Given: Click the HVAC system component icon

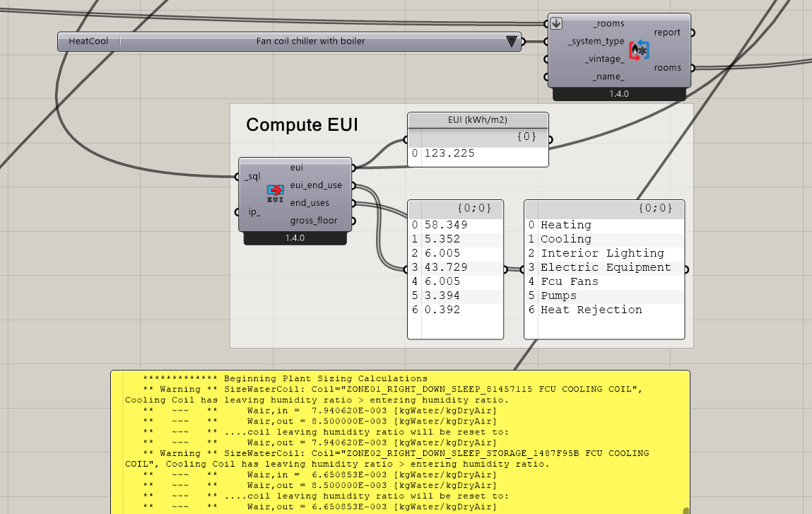Looking at the screenshot, I should click(639, 50).
